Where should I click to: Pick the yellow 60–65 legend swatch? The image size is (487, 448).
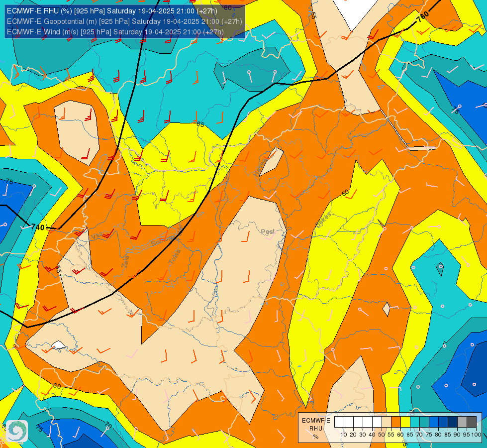[405, 422]
